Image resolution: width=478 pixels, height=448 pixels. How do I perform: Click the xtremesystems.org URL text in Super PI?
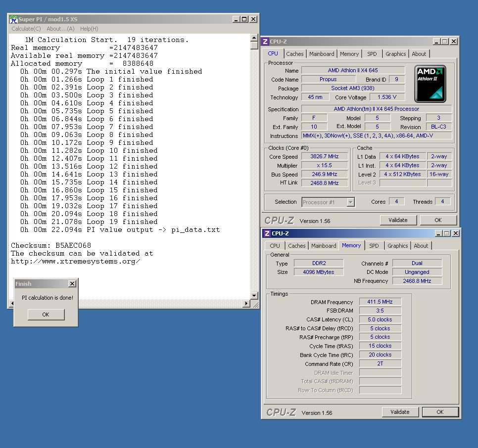(x=76, y=261)
